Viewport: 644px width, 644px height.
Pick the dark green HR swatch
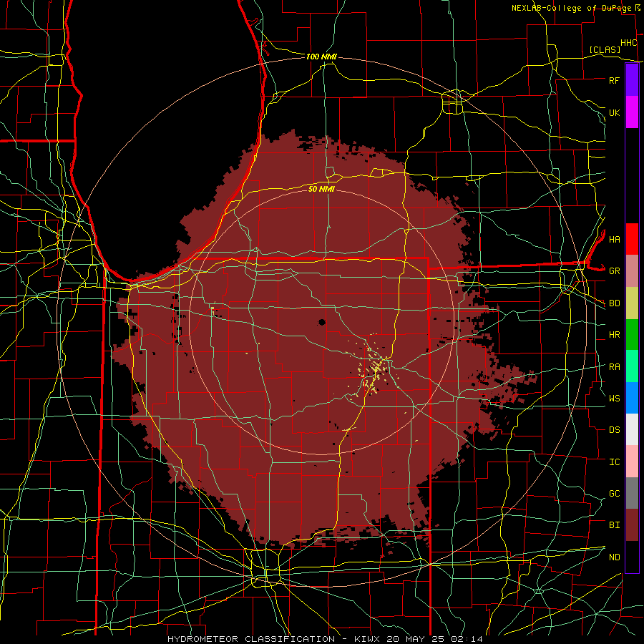click(632, 335)
